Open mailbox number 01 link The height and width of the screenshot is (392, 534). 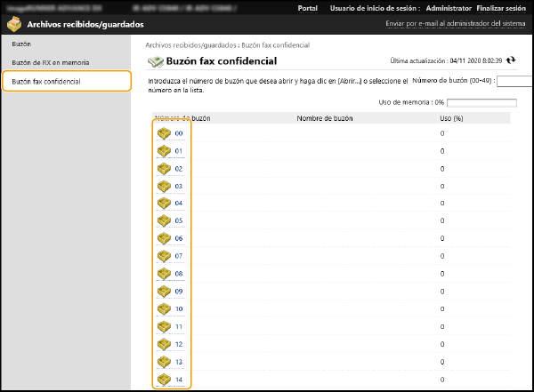pos(179,151)
